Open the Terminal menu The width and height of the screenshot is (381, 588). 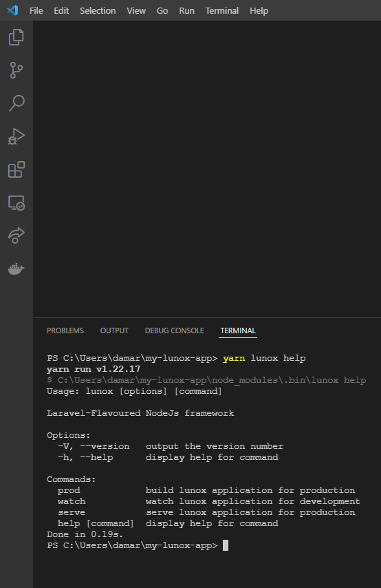click(221, 10)
